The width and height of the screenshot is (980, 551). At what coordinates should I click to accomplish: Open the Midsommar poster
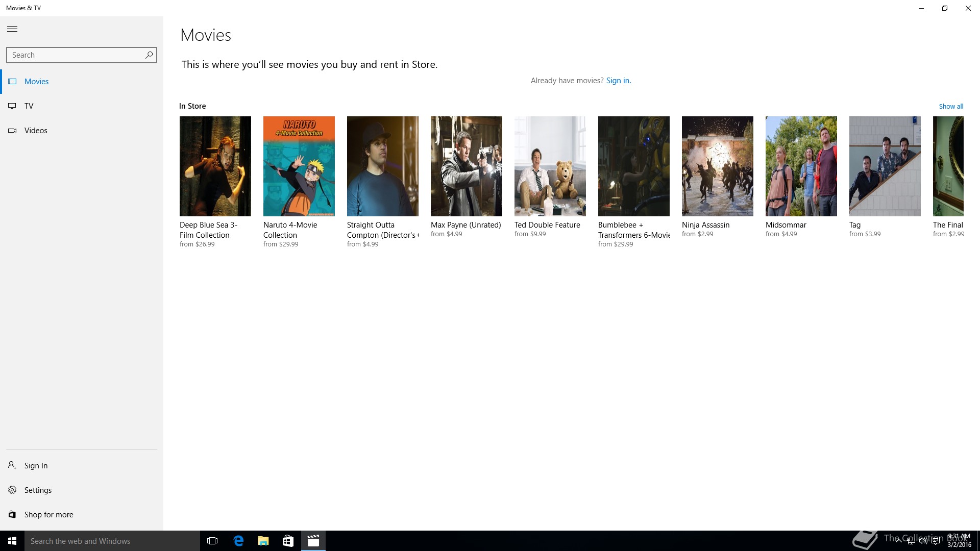point(801,166)
